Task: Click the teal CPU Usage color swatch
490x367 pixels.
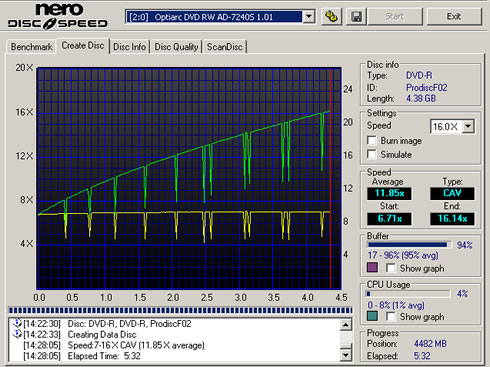Action: (372, 316)
